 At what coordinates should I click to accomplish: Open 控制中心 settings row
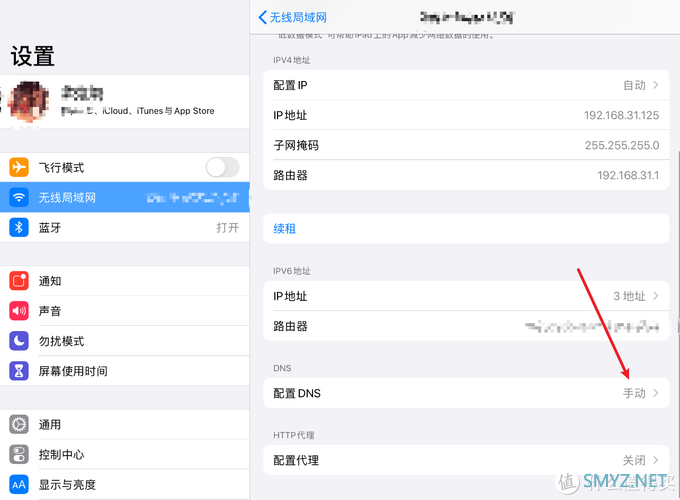tap(125, 454)
